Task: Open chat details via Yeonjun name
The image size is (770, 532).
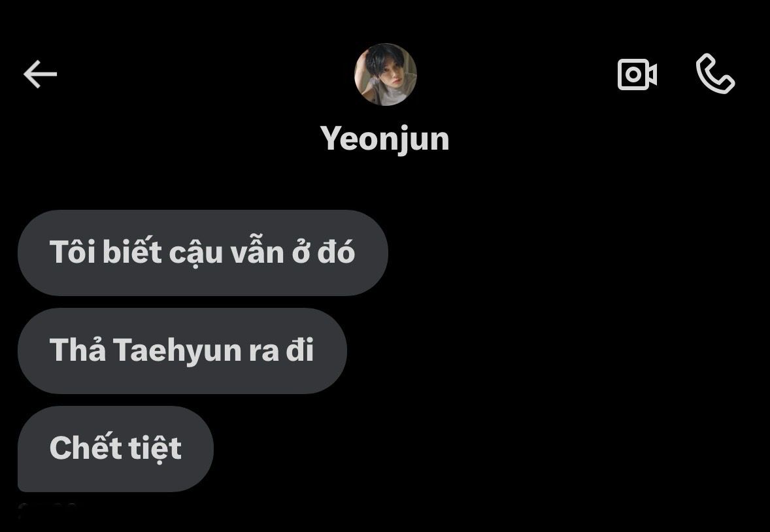Action: pyautogui.click(x=384, y=139)
